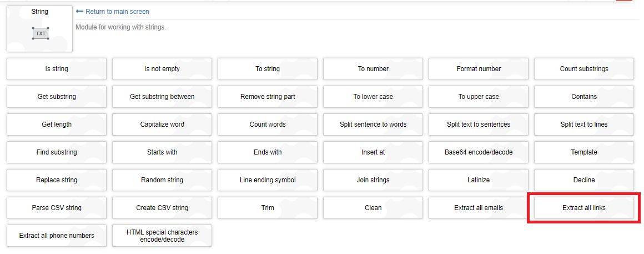Choose the Random string action
Viewport: 644px width, 254px height.
pos(162,180)
